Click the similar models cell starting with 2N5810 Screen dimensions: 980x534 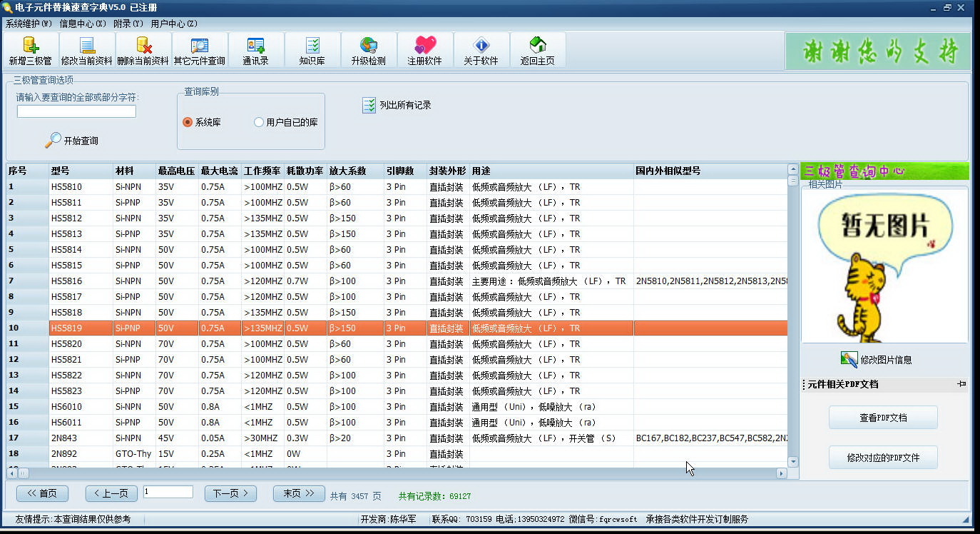pyautogui.click(x=710, y=281)
